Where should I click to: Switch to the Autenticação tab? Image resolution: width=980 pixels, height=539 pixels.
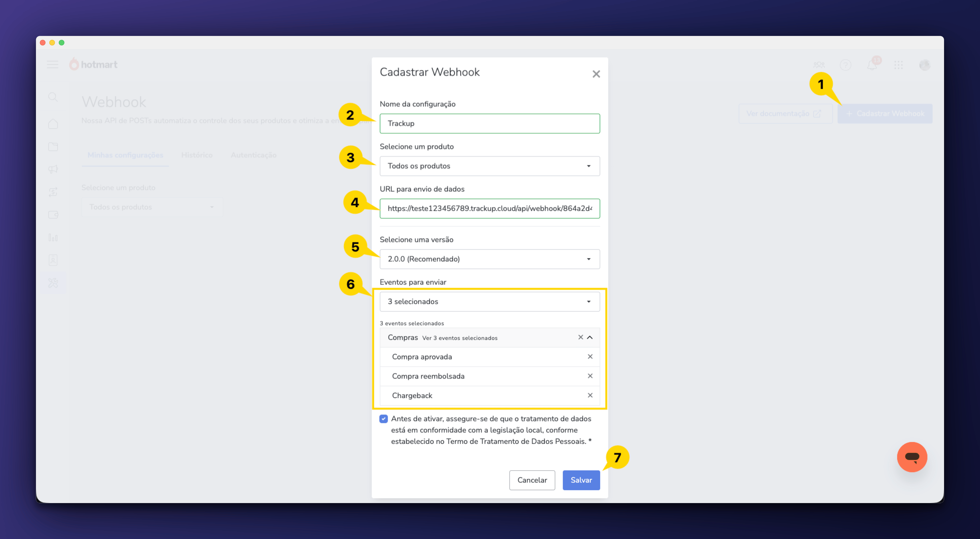pos(253,155)
